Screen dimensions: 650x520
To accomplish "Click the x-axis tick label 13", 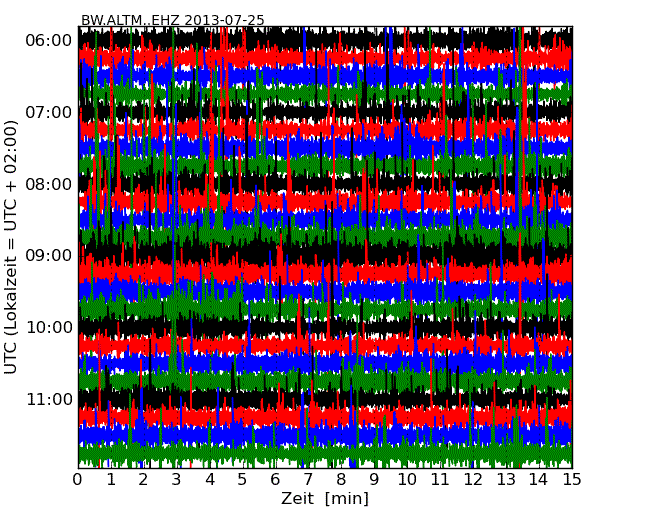I will pyautogui.click(x=506, y=480).
